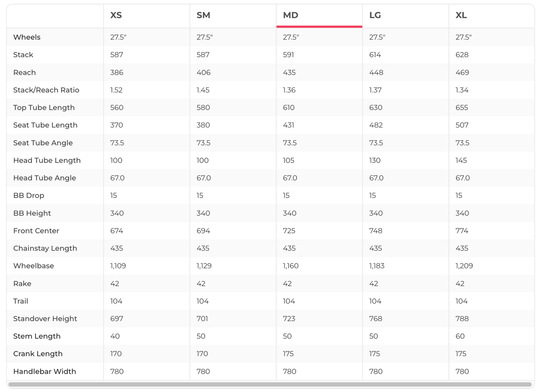Image resolution: width=539 pixels, height=392 pixels.
Task: Select the Standover Height row label
Action: pyautogui.click(x=45, y=319)
